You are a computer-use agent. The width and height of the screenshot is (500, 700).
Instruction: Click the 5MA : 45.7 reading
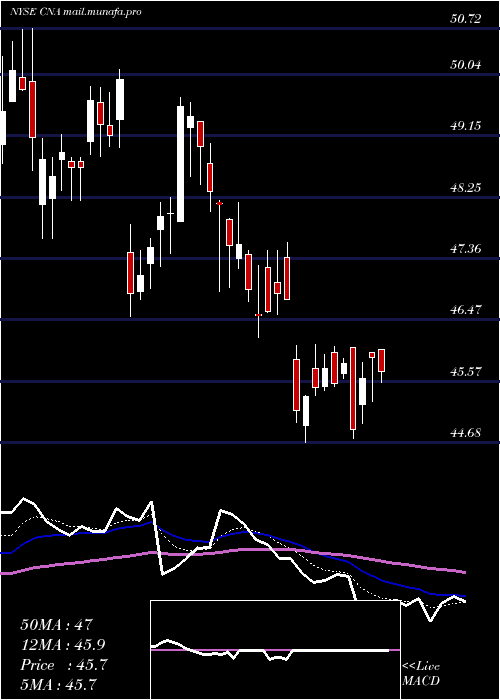[x=58, y=684]
